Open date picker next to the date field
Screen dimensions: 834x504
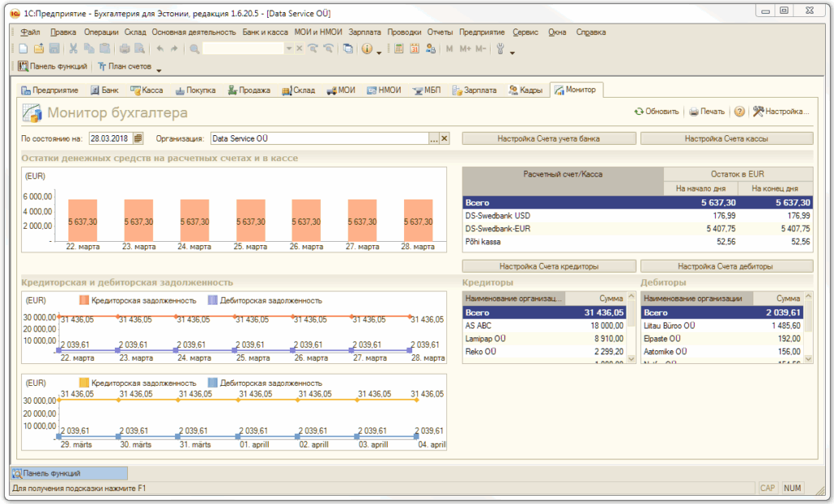138,138
